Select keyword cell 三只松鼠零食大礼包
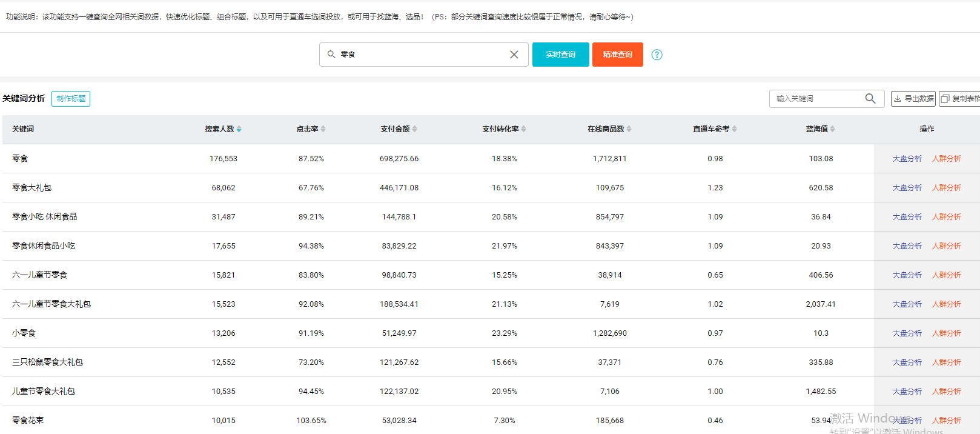 point(47,362)
